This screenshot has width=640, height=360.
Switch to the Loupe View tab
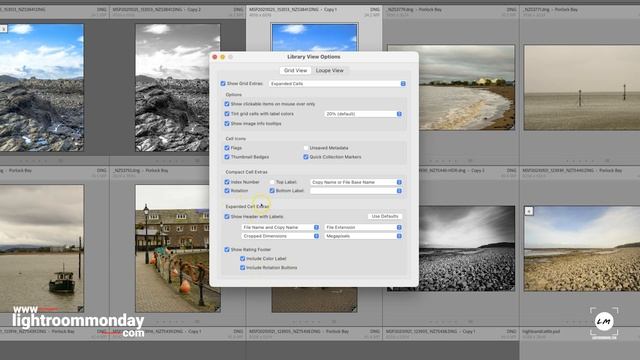click(x=329, y=70)
